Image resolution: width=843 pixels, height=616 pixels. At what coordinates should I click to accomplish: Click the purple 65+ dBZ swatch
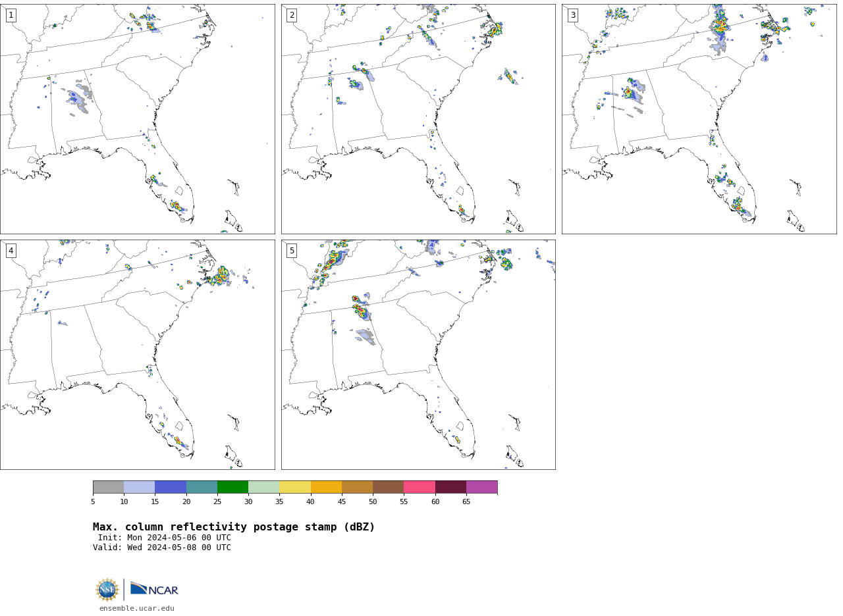pyautogui.click(x=481, y=487)
